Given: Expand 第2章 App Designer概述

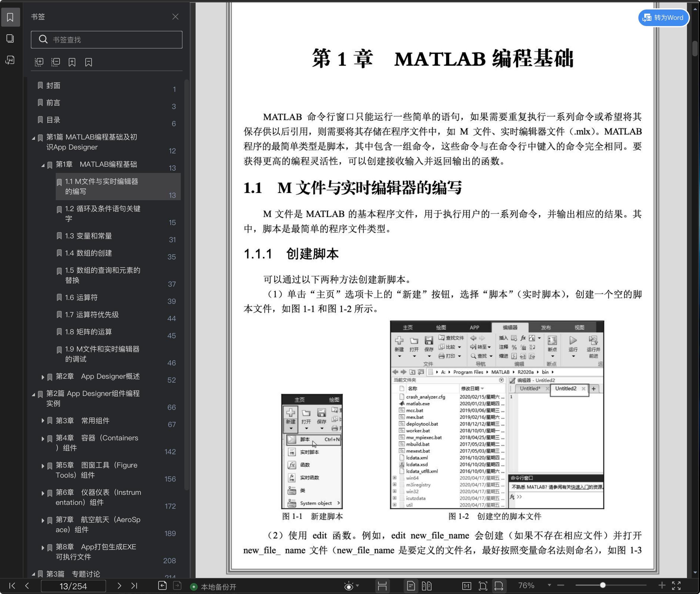Looking at the screenshot, I should [x=43, y=377].
